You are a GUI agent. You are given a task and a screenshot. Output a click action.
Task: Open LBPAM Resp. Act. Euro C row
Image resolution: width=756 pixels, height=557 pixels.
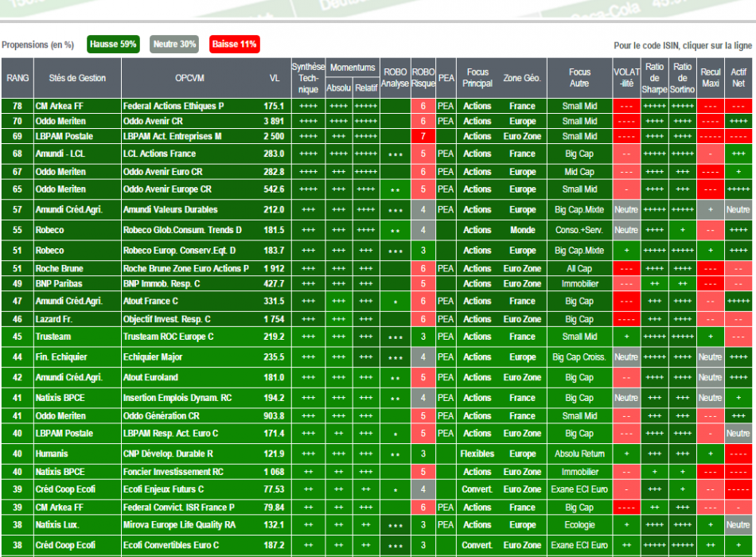coord(376,434)
